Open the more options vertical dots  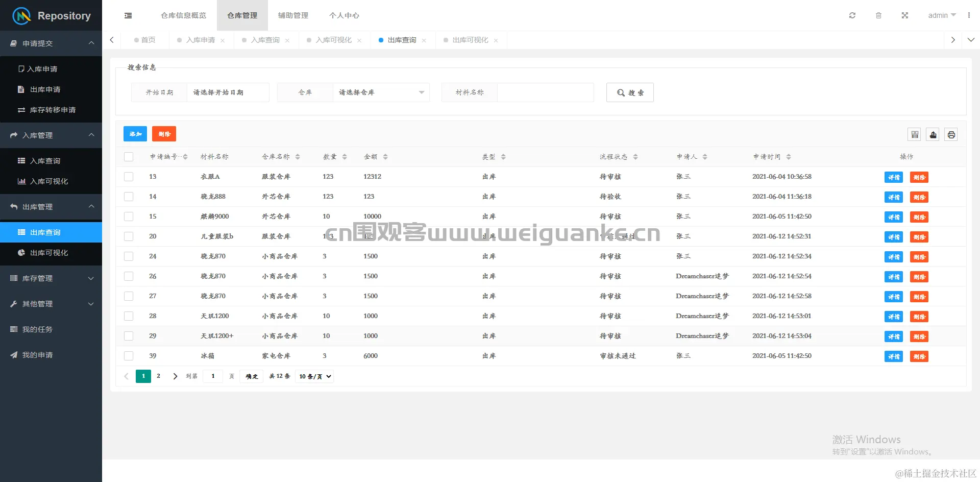tap(969, 15)
